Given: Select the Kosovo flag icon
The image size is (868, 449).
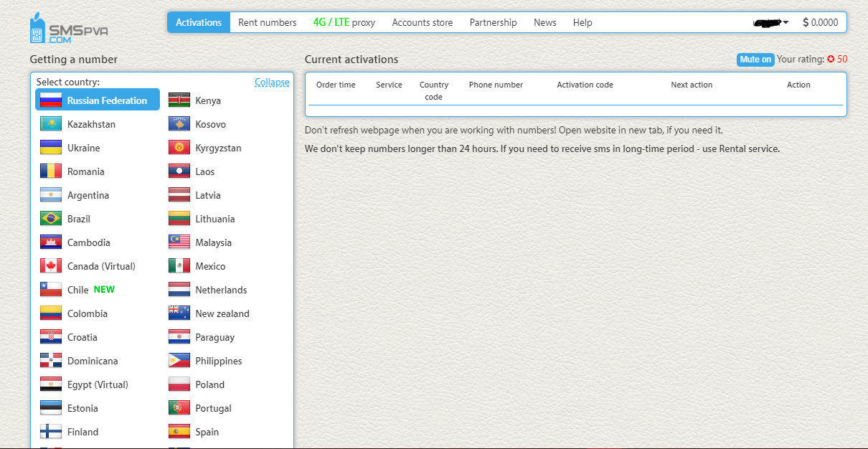Looking at the screenshot, I should [x=179, y=124].
